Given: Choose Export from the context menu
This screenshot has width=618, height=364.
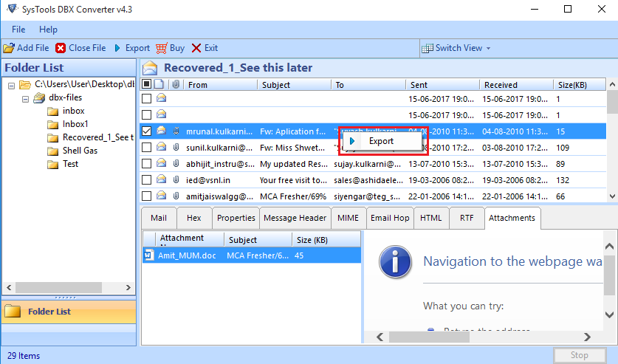Looking at the screenshot, I should [381, 141].
